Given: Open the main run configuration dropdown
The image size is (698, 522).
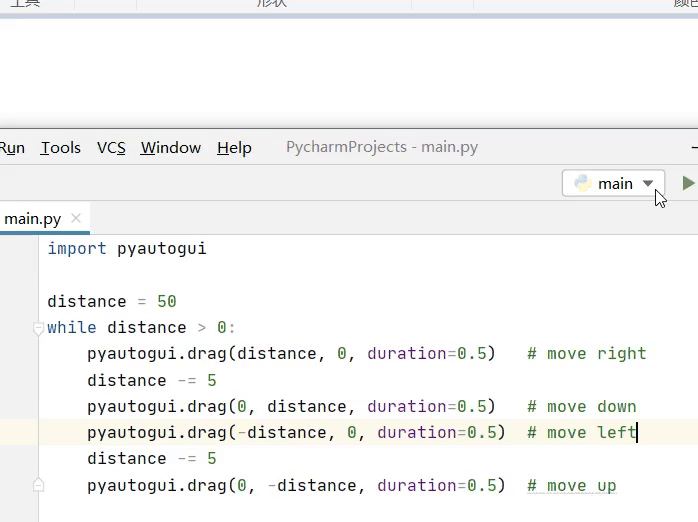Looking at the screenshot, I should coord(613,183).
